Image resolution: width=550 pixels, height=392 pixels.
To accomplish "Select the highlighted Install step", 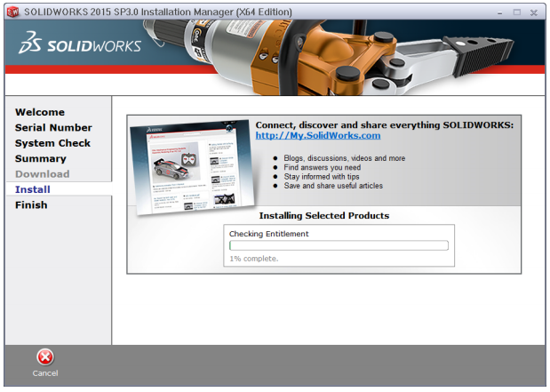I will point(33,189).
